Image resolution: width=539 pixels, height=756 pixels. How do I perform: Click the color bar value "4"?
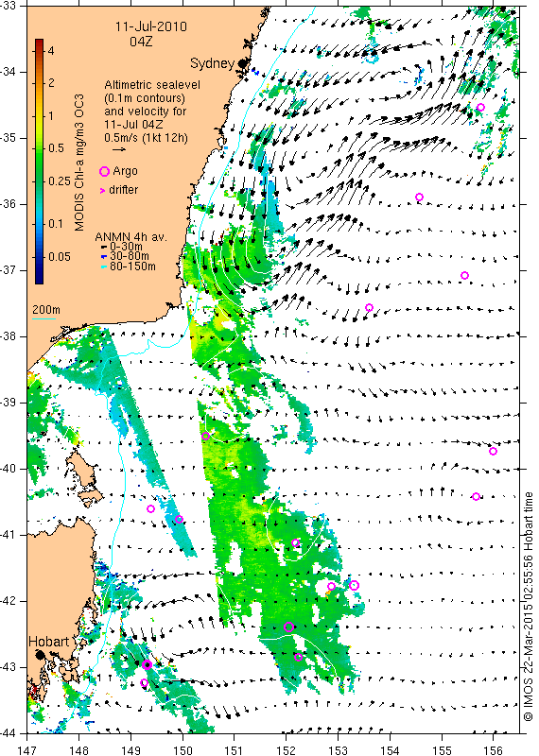(51, 51)
